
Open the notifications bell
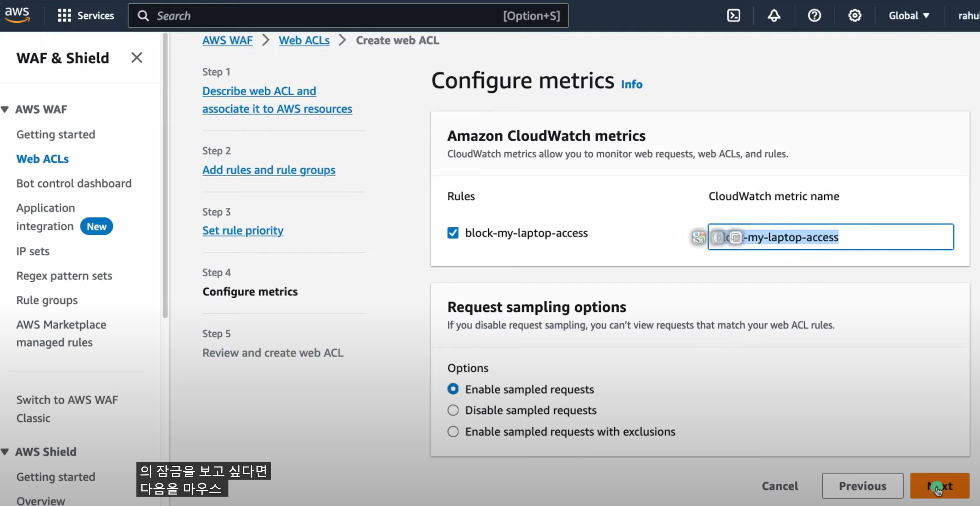coord(773,16)
